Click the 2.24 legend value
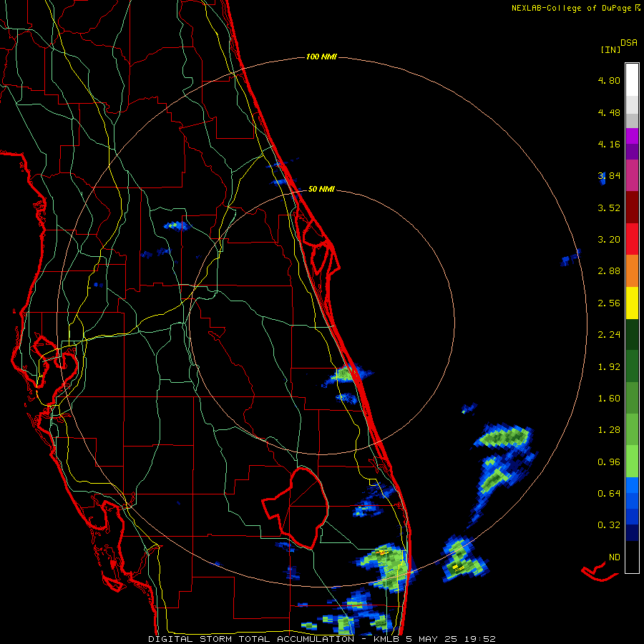The height and width of the screenshot is (644, 644). [609, 335]
